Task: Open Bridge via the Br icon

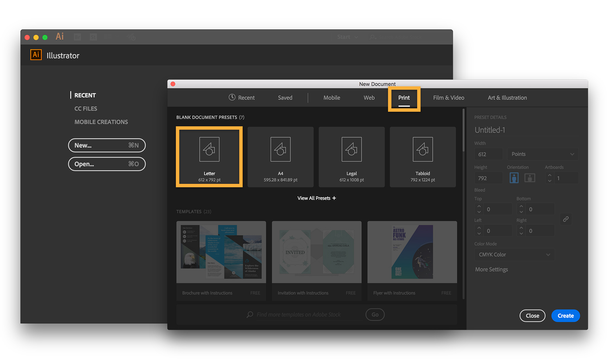Action: tap(78, 37)
